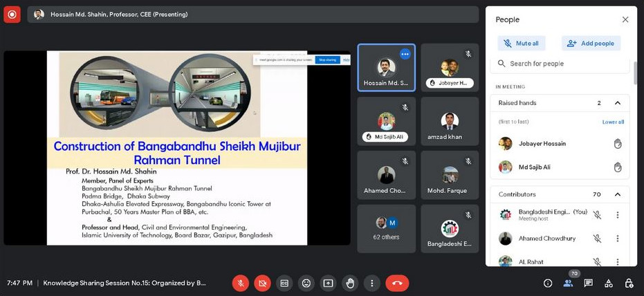This screenshot has width=644, height=296.
Task: Click the Bangladeshi E... video tile
Action: click(x=450, y=229)
